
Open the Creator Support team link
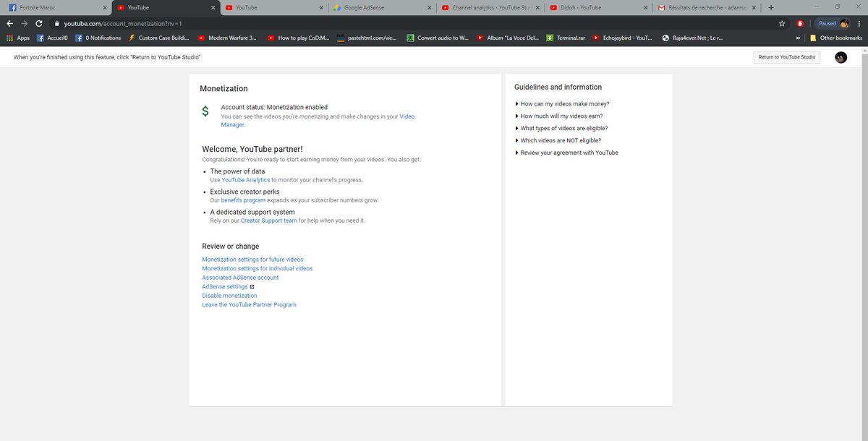(x=268, y=220)
